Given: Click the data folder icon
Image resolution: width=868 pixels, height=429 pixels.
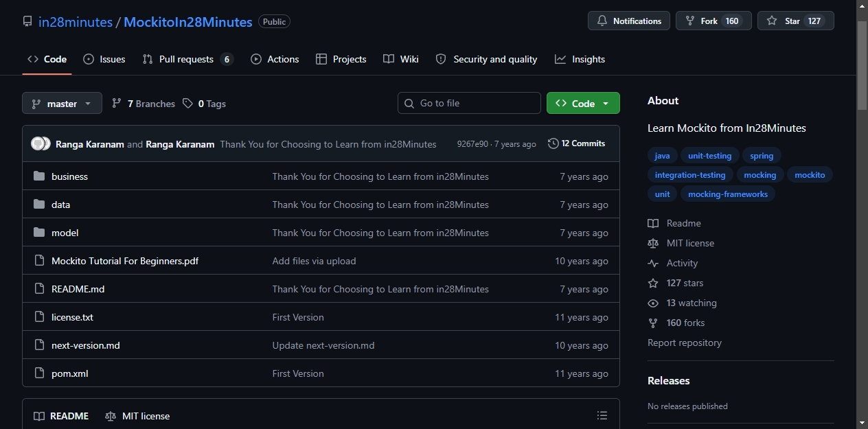Looking at the screenshot, I should 39,205.
